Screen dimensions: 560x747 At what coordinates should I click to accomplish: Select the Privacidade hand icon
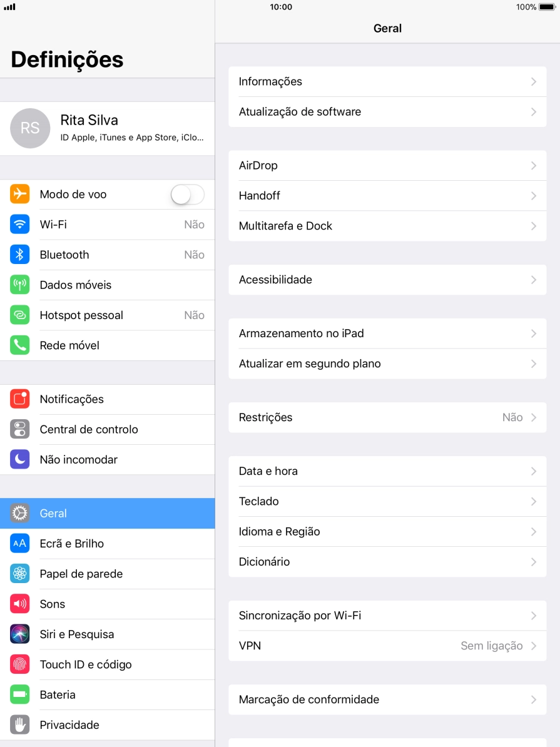click(x=19, y=724)
